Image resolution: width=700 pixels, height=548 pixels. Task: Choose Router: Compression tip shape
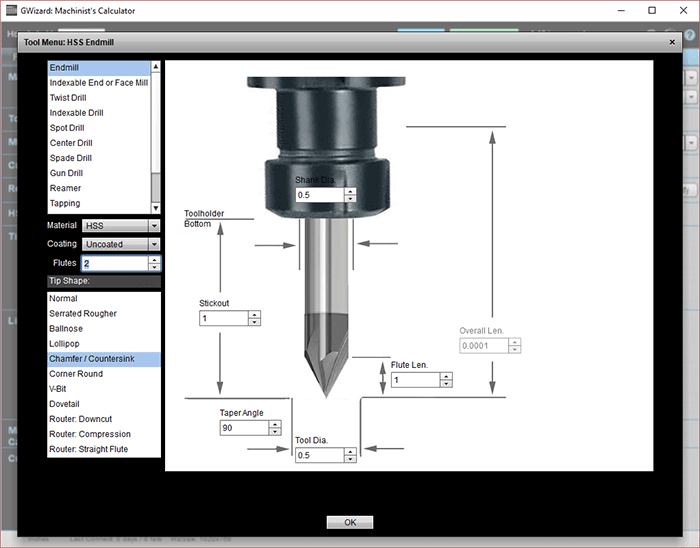click(x=90, y=434)
